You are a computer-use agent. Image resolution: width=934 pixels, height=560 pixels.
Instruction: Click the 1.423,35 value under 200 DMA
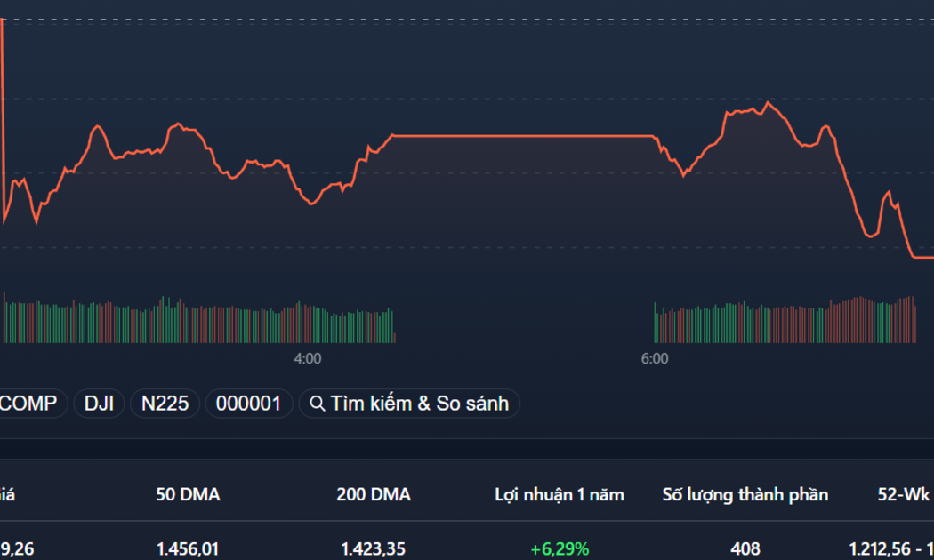[x=374, y=548]
